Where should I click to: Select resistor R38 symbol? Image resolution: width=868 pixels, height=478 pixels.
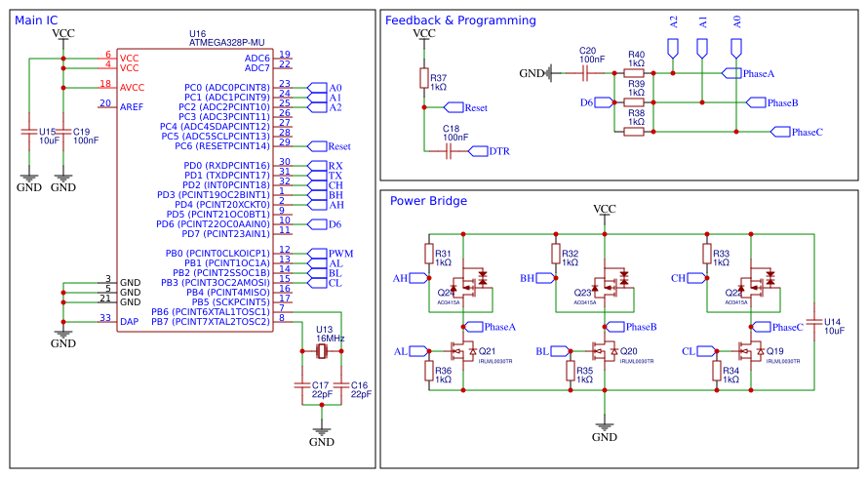point(634,132)
